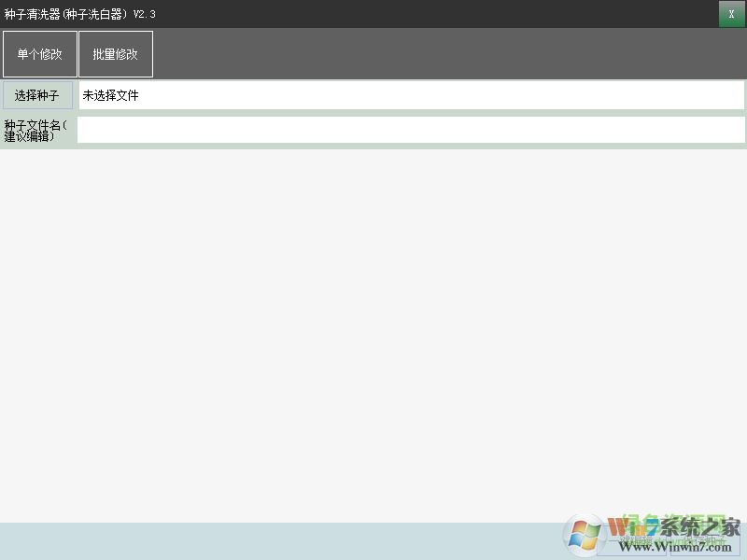Open the 单个修改 (single edit) tab
The image size is (747, 560).
39,53
